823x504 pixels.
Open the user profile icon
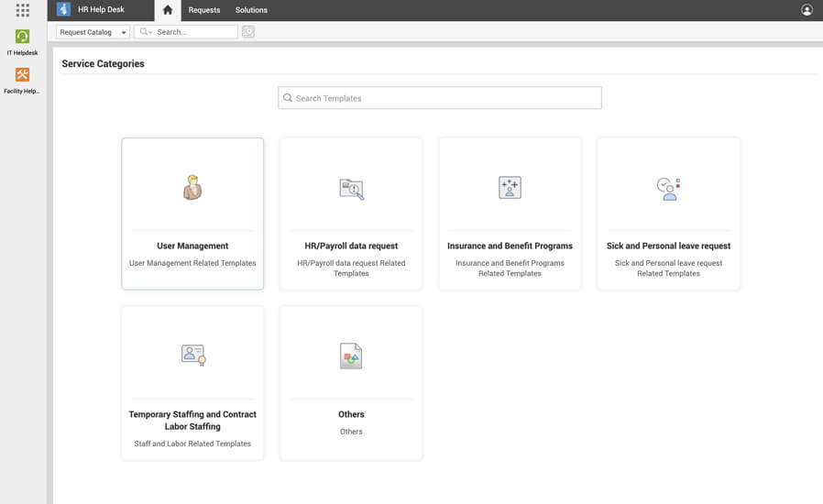click(x=807, y=10)
